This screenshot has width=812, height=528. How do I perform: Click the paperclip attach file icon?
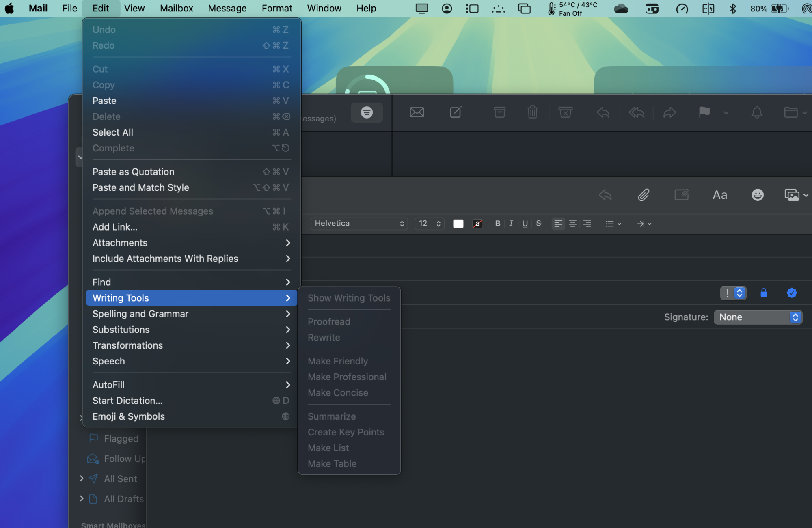coord(644,195)
